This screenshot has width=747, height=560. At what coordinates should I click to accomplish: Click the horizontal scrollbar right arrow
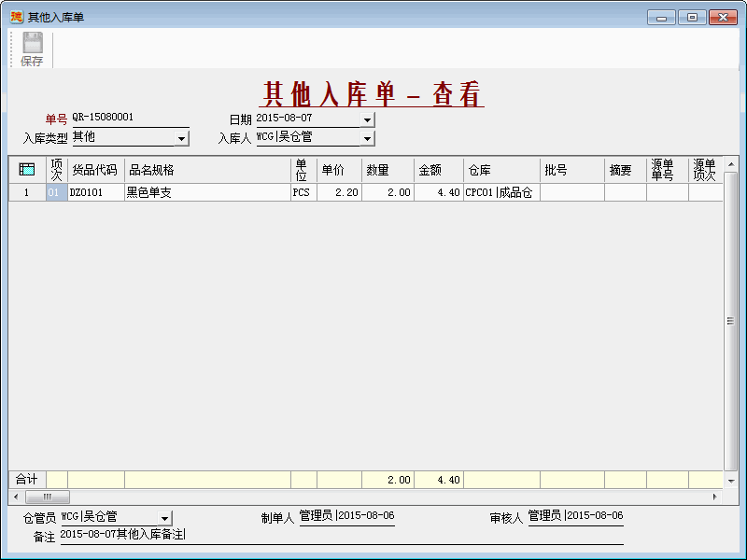click(x=714, y=497)
